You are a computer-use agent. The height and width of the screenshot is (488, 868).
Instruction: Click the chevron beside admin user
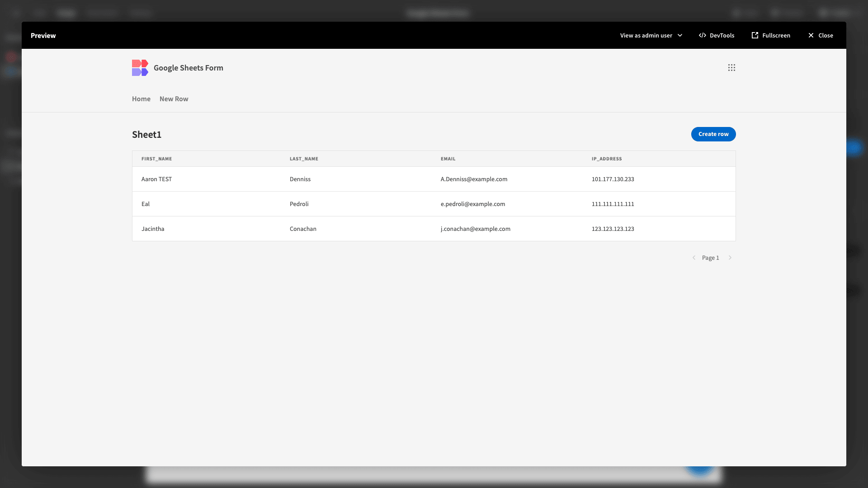pos(680,35)
